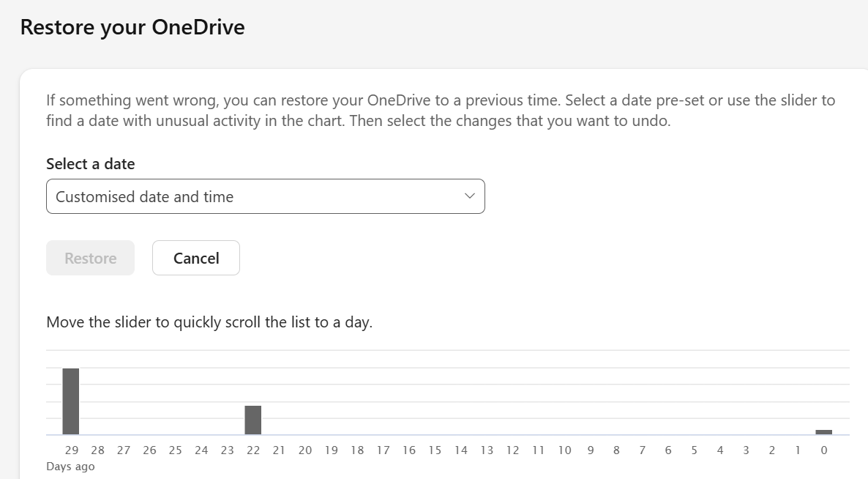Choose day 25 on the chart axis
This screenshot has width=868, height=479.
pyautogui.click(x=175, y=450)
